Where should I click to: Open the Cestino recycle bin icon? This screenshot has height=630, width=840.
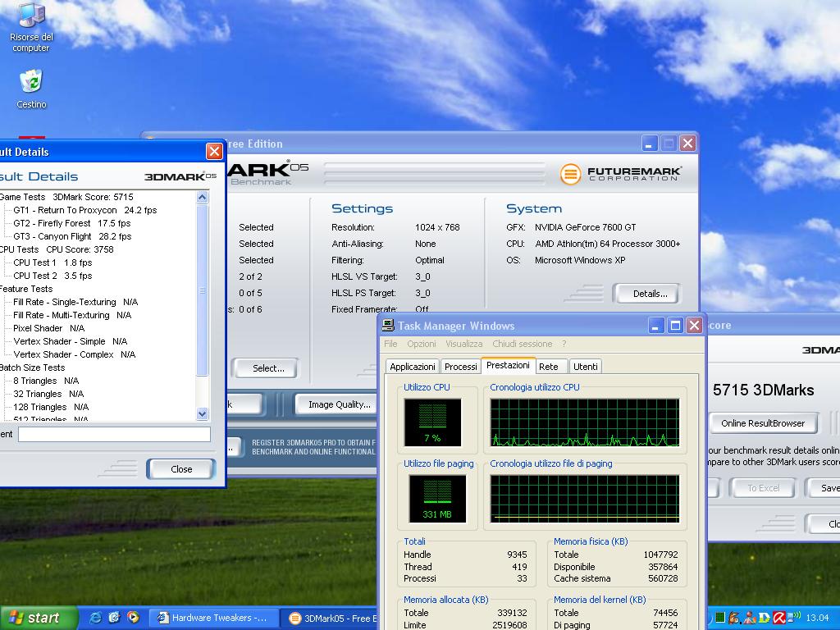[31, 89]
